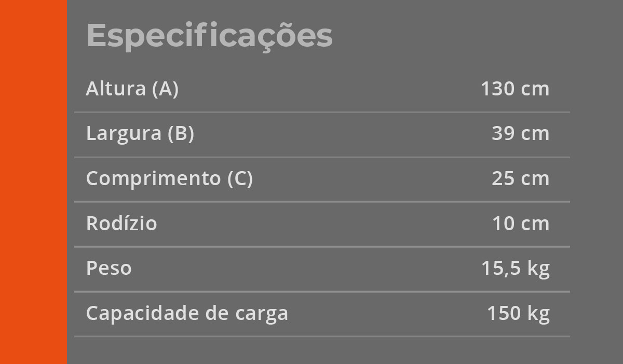Click the 25 cm length value
Screen dimensions: 623x364
coord(520,179)
